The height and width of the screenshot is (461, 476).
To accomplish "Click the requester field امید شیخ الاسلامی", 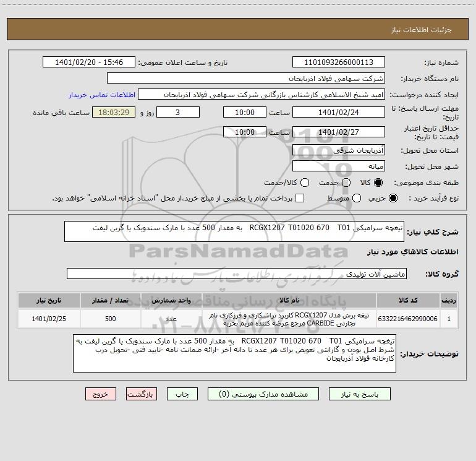I will [x=261, y=95].
